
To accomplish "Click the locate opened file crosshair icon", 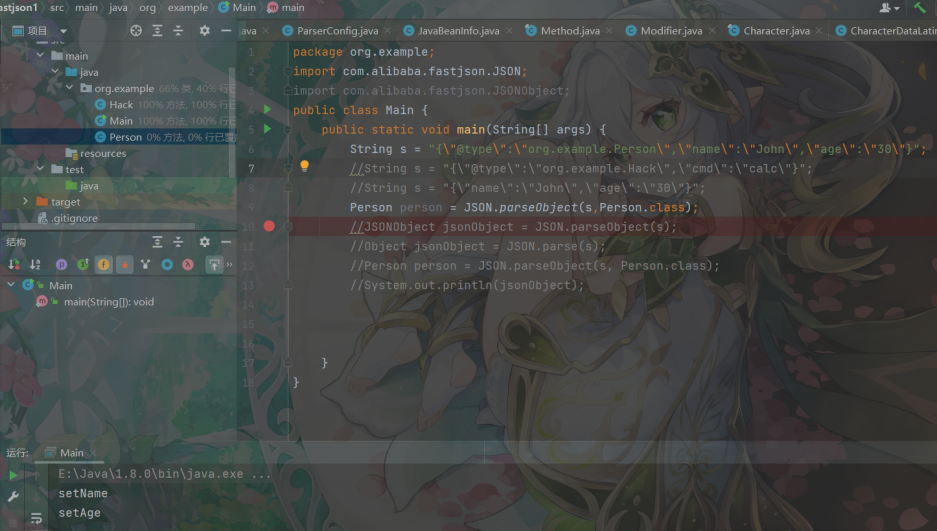I will point(136,30).
